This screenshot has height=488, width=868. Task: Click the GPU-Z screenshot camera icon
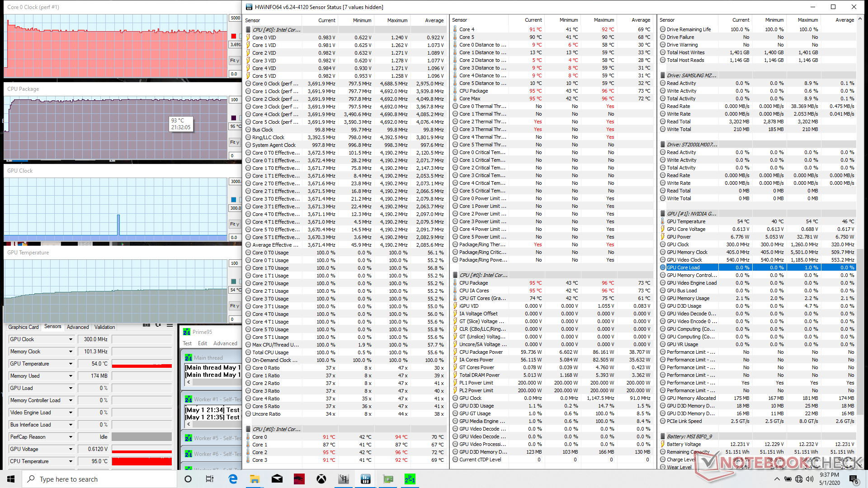click(146, 325)
